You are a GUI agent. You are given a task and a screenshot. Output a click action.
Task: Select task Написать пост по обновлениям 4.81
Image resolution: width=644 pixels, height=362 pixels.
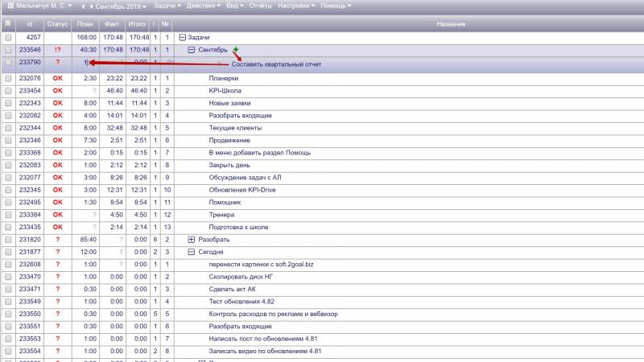(x=263, y=339)
